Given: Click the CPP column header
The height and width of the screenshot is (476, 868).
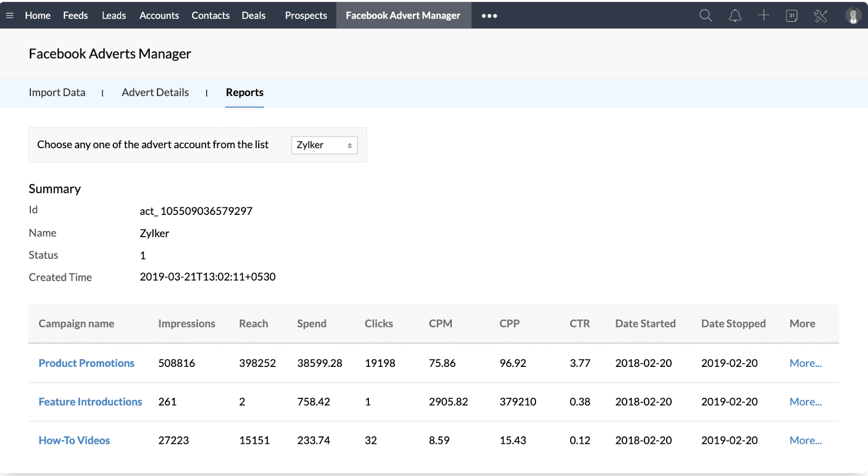Looking at the screenshot, I should [509, 323].
